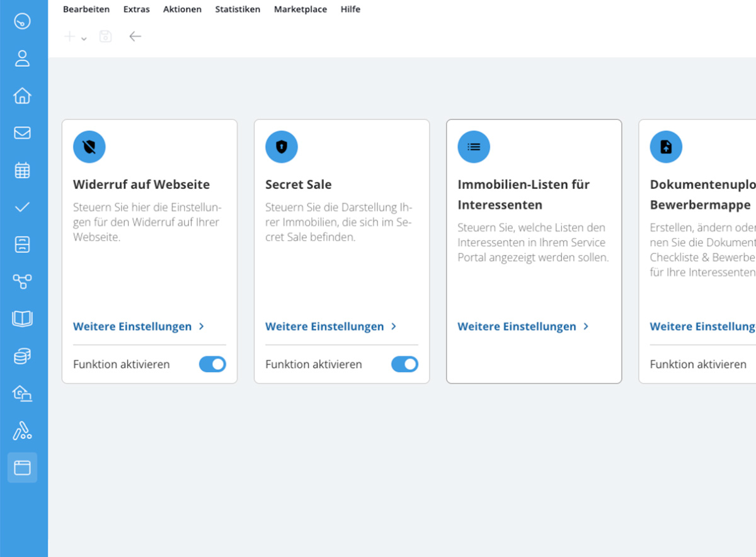
Task: Click the Immobilien-Listen für Interessenten title
Action: pyautogui.click(x=524, y=195)
